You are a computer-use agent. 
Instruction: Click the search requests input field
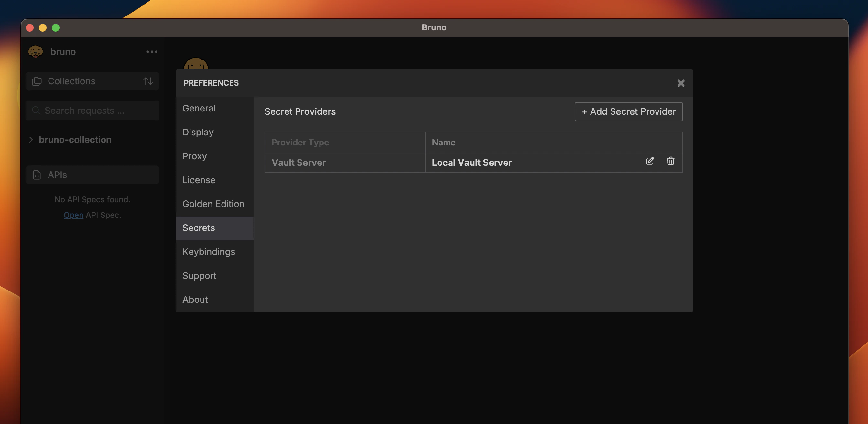[92, 110]
